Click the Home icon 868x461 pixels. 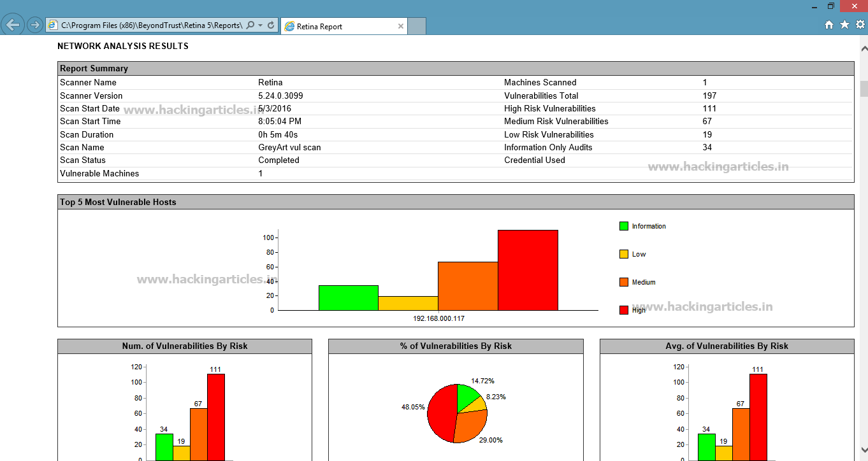pos(829,25)
